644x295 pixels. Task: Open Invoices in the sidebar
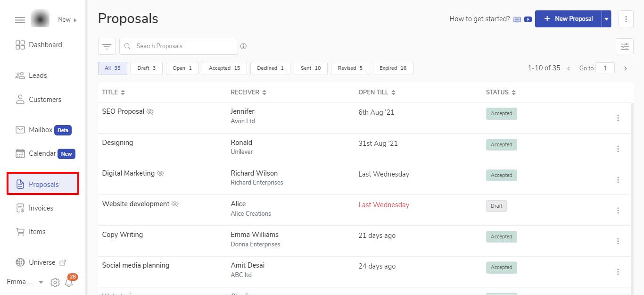(x=41, y=208)
